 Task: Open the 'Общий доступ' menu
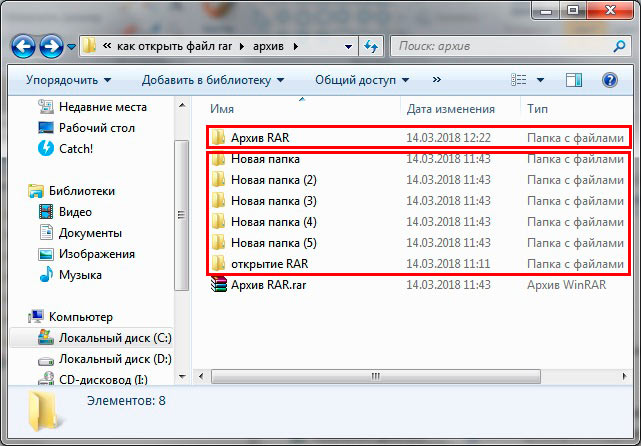362,80
